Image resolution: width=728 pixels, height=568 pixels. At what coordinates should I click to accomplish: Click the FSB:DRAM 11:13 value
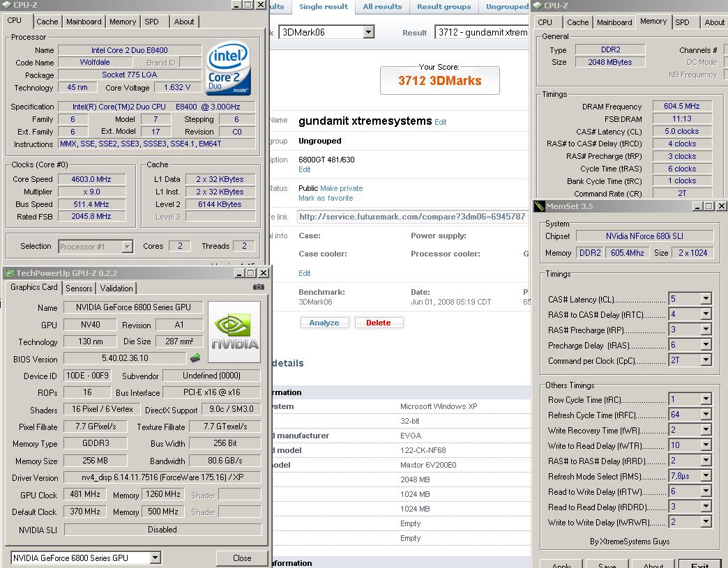pyautogui.click(x=681, y=118)
